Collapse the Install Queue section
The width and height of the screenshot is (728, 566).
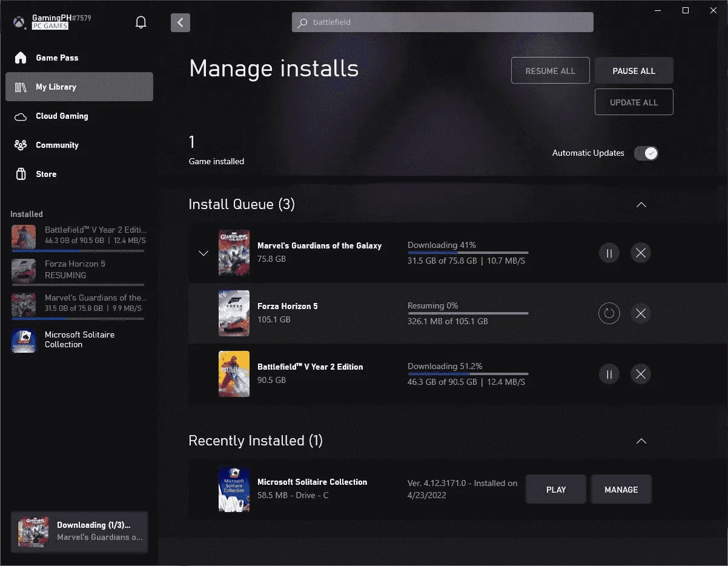point(641,205)
